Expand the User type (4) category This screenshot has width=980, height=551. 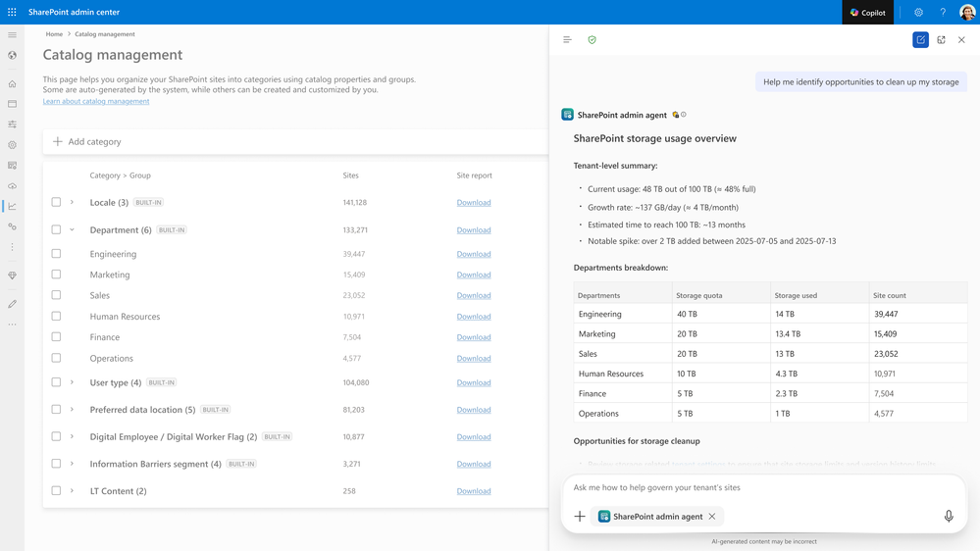point(72,382)
